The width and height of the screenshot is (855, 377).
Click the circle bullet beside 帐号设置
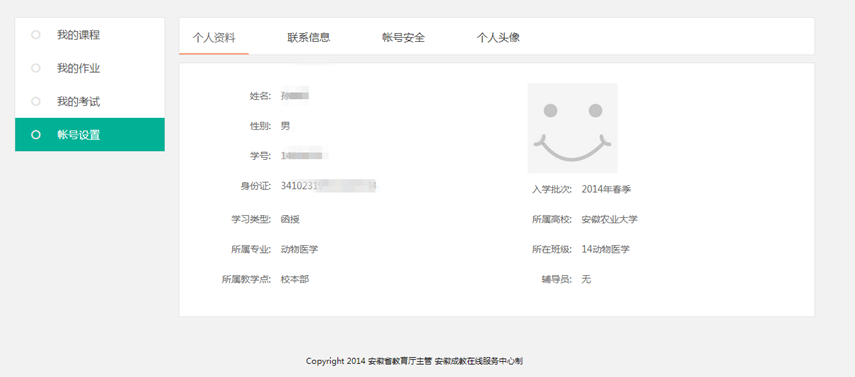(x=36, y=135)
